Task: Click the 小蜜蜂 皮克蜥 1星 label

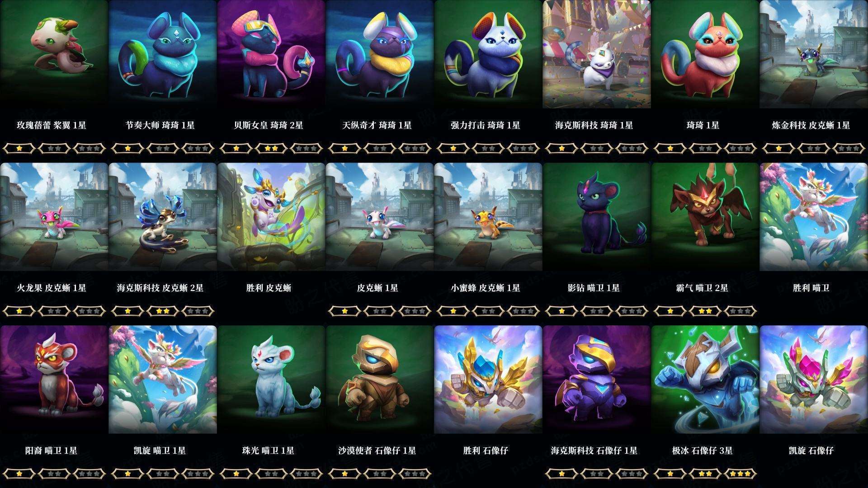Action: point(486,288)
